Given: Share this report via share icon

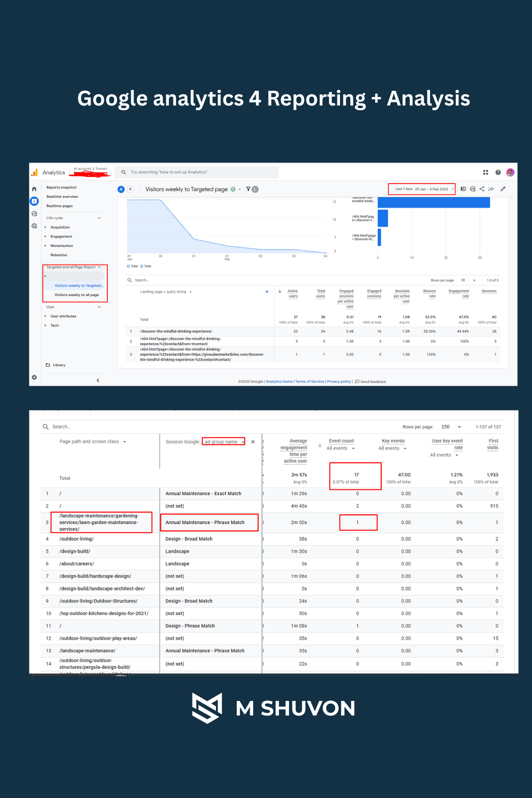Looking at the screenshot, I should coord(482,189).
